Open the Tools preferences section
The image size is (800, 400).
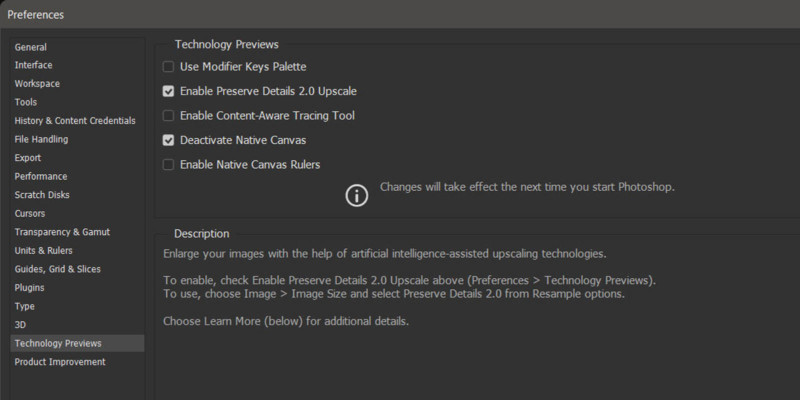(26, 102)
